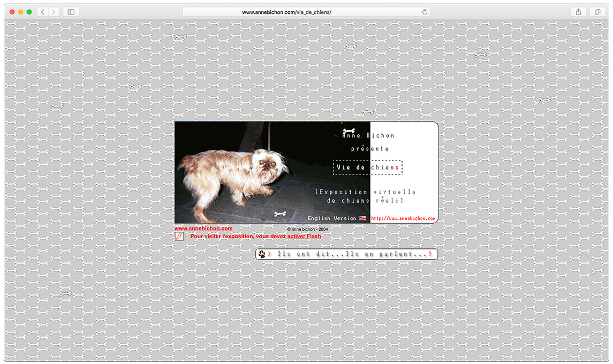Show the Safari sidebar
Screen dimensions: 613x364
point(71,12)
